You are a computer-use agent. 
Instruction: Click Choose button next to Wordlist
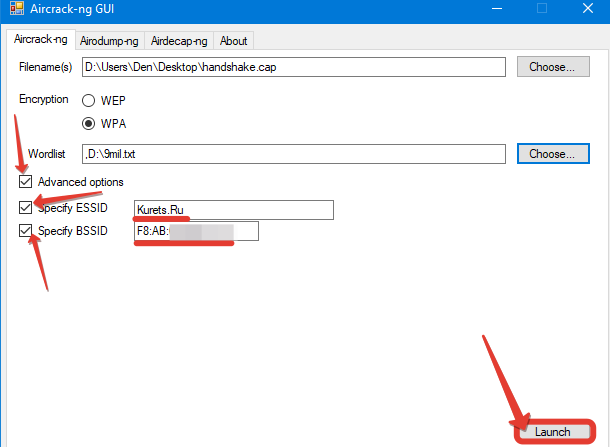coord(553,154)
